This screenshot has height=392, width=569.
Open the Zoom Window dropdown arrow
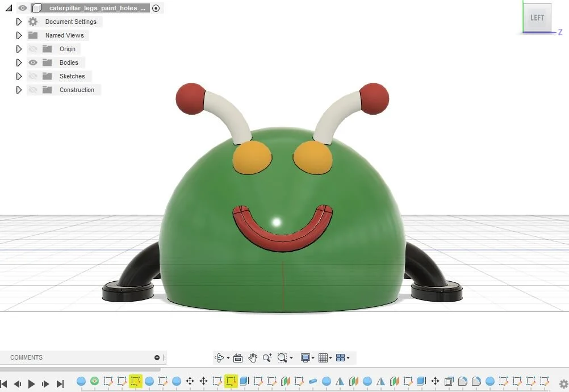[291, 358]
